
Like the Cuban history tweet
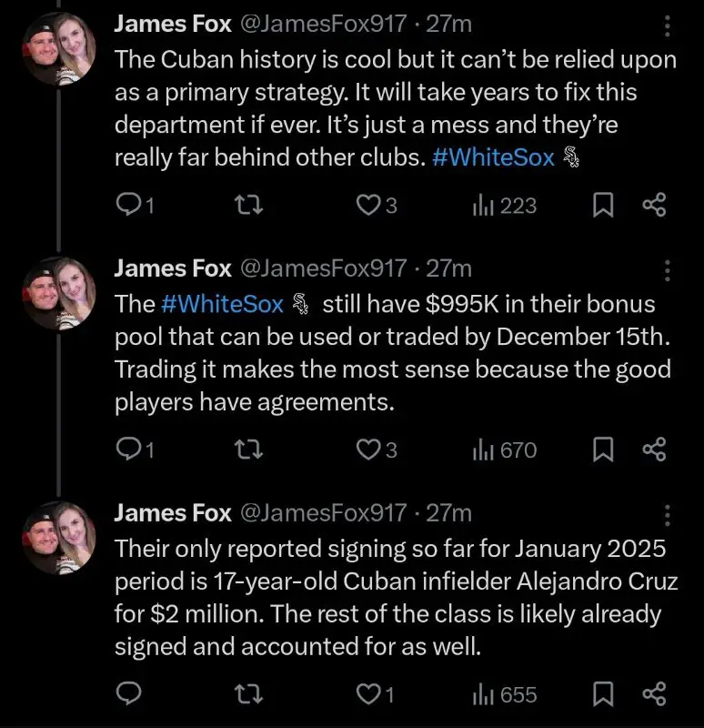pos(368,206)
